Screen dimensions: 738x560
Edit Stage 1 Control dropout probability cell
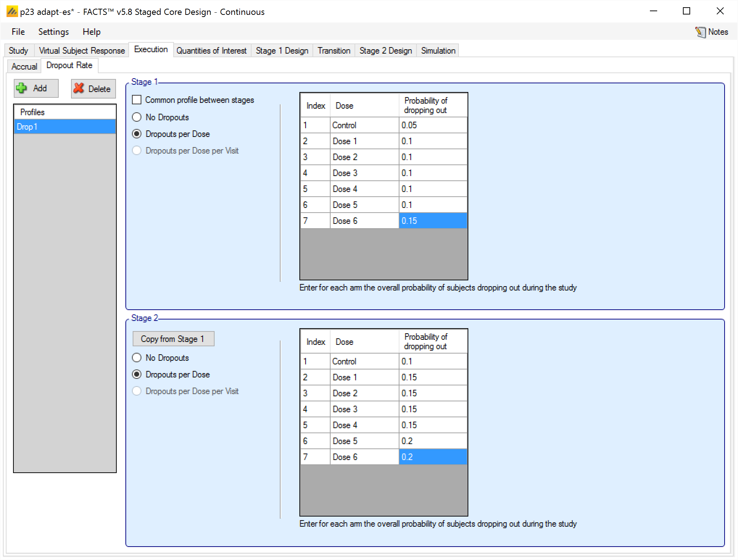(x=432, y=125)
